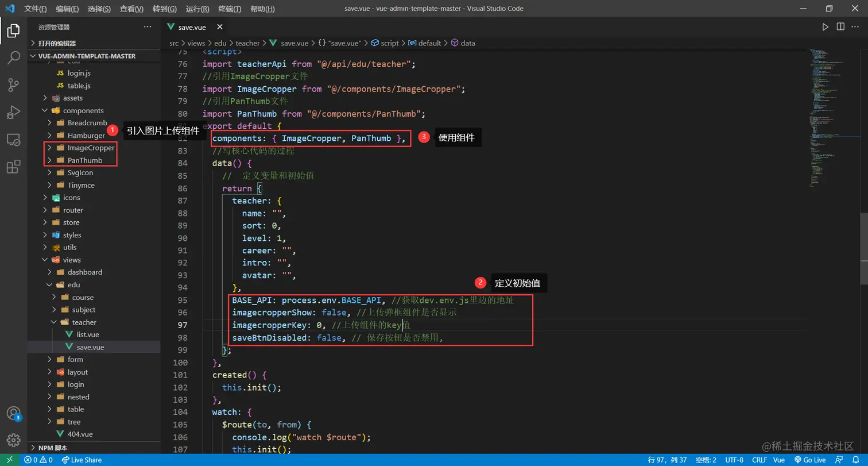Click the data breadcrumb segment
Screen dimensions: 868x466
[463, 43]
